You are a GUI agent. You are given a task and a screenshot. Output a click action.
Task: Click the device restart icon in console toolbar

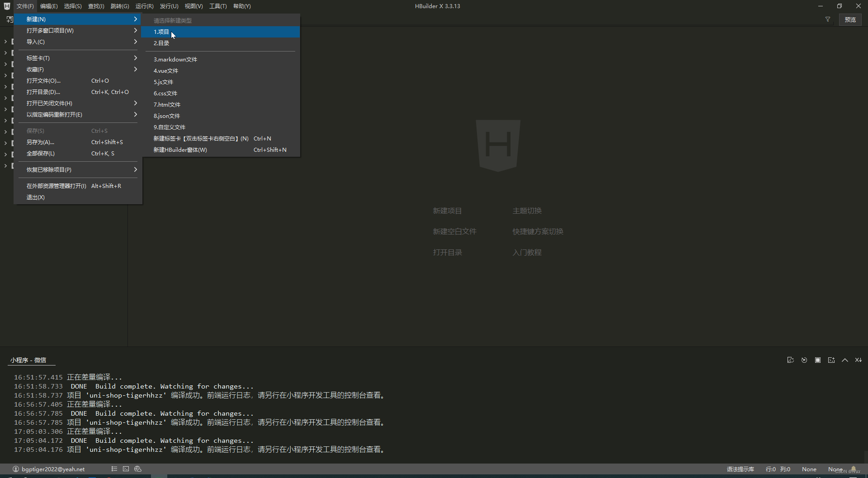[x=790, y=360]
